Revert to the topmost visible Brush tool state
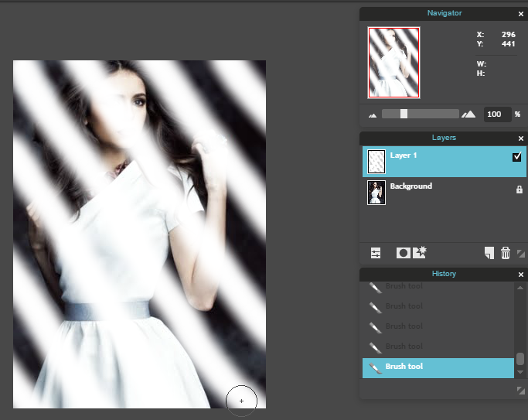Screen dimensions: 528x420 point(438,287)
